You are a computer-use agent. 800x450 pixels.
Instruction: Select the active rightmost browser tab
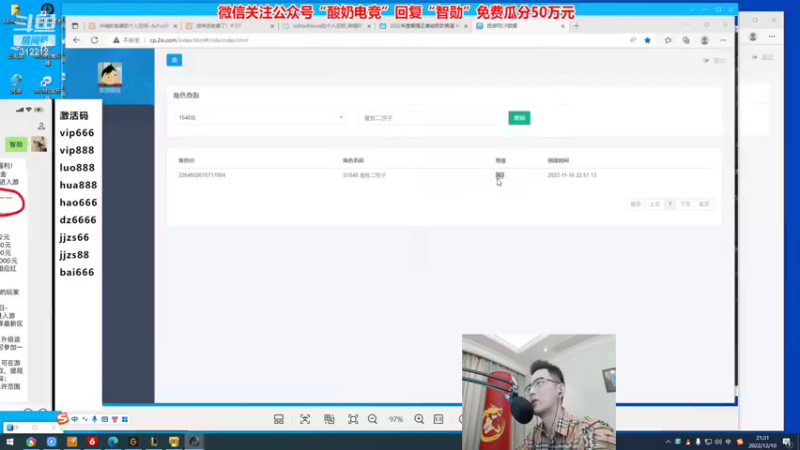point(518,26)
